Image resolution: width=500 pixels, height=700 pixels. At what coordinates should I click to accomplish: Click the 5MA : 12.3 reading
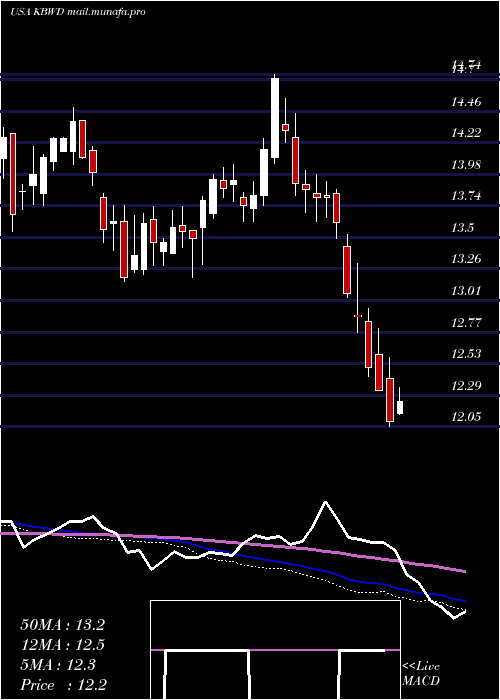(x=58, y=665)
